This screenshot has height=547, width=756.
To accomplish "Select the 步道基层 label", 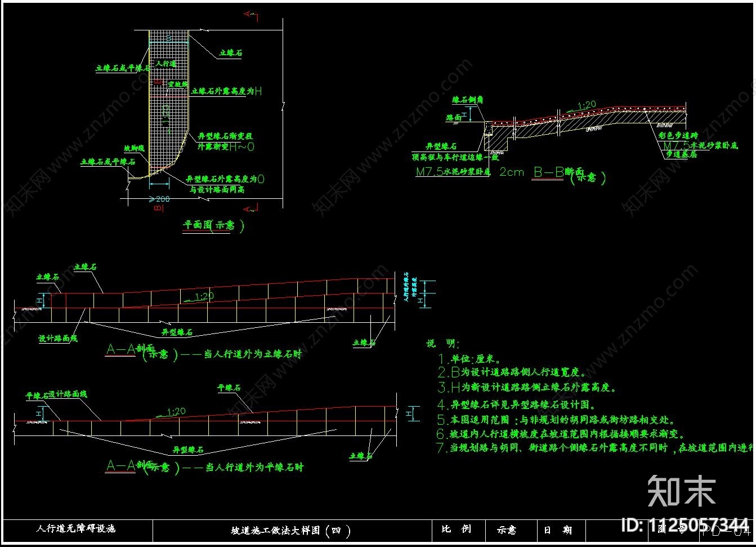I will 682,154.
